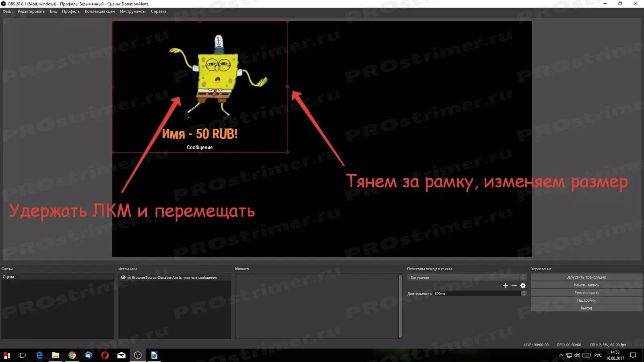Launch Microsoft Edge from taskbar
The image size is (644, 362).
tap(39, 355)
